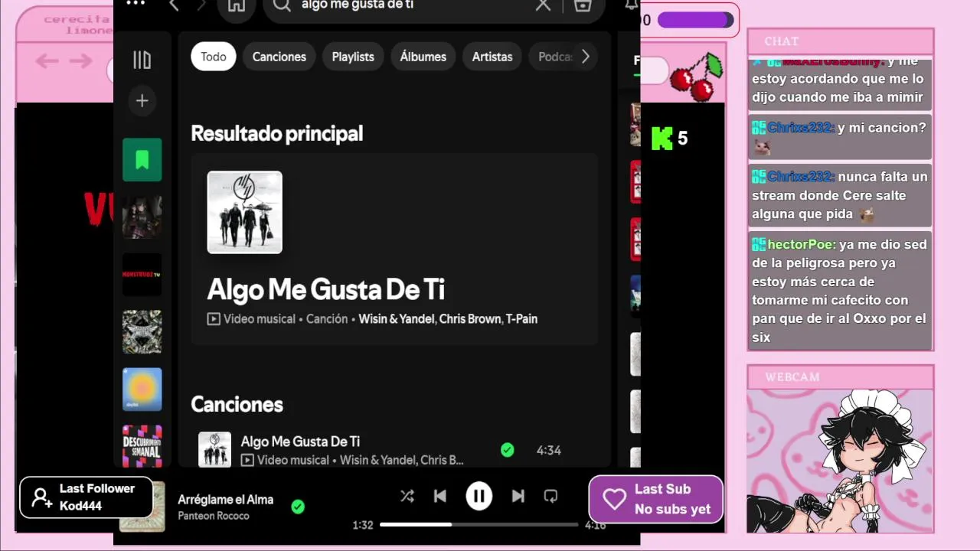980x551 pixels.
Task: Click the cherry pixel icon
Action: [696, 77]
